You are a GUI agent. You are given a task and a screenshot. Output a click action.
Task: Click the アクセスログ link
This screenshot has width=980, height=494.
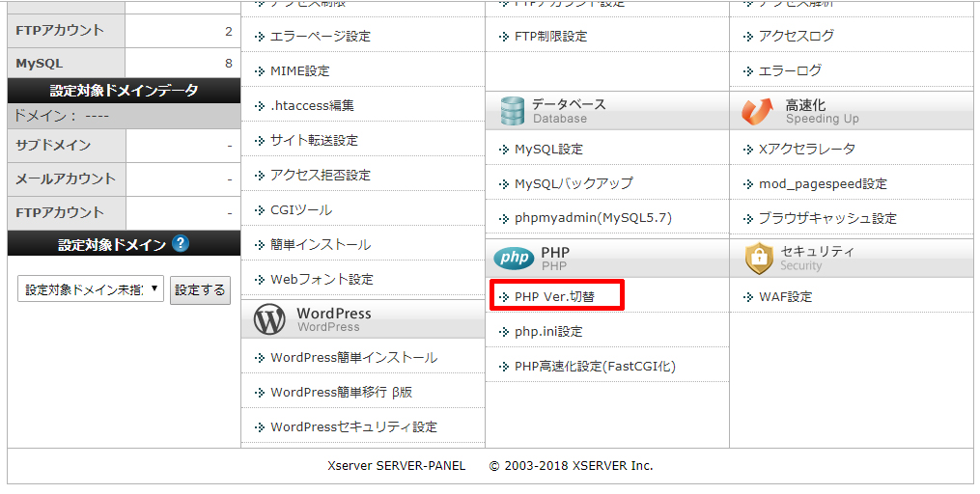(796, 36)
